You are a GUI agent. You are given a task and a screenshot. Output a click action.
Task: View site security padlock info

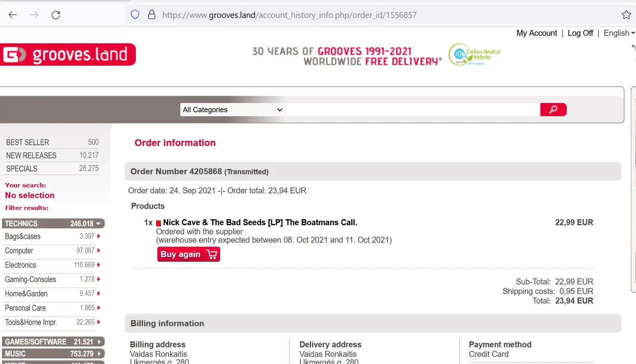pos(152,15)
